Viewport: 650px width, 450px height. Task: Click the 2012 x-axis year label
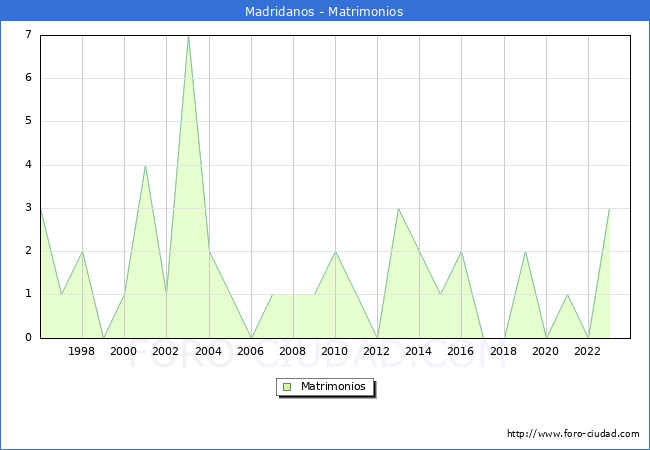tap(376, 351)
